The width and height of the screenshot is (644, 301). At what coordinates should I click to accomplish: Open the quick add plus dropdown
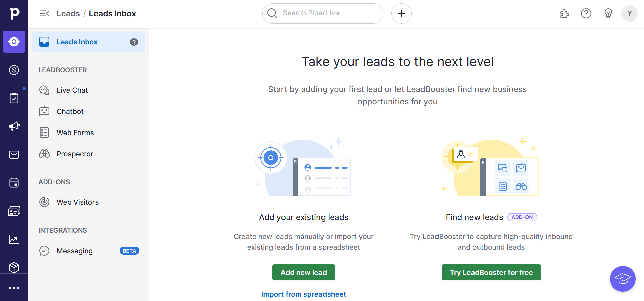401,13
